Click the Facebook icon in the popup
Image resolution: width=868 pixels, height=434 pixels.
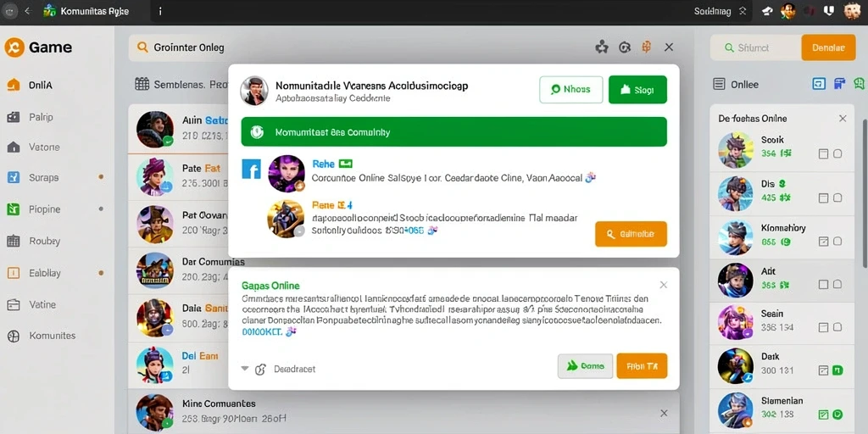coord(251,169)
